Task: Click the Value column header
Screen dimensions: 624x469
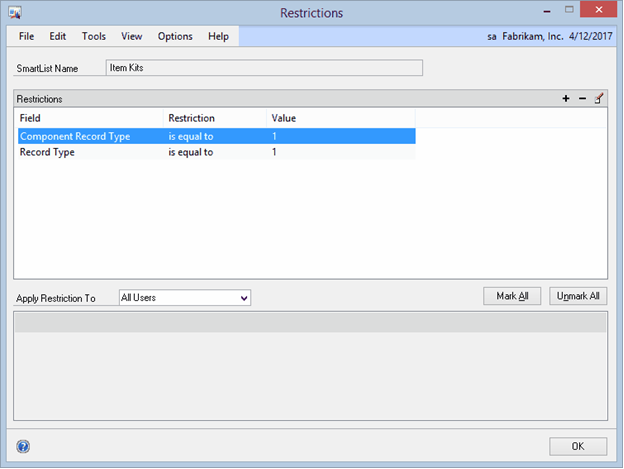Action: tap(341, 118)
